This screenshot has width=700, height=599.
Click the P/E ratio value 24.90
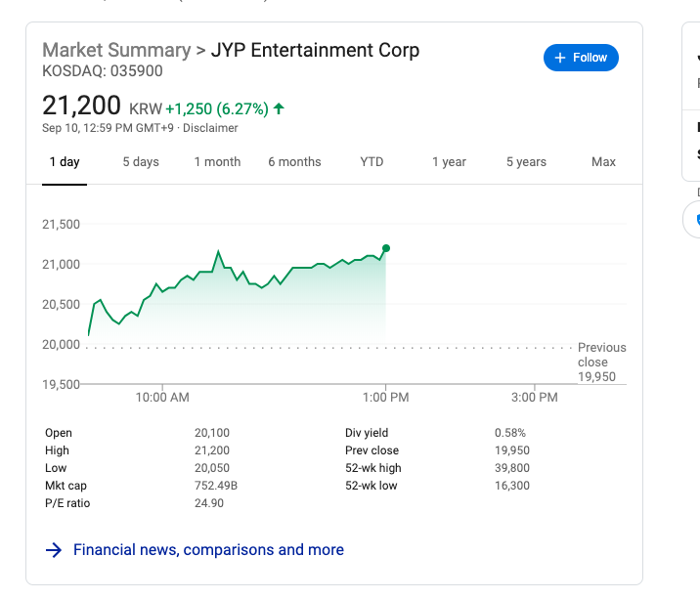click(209, 503)
